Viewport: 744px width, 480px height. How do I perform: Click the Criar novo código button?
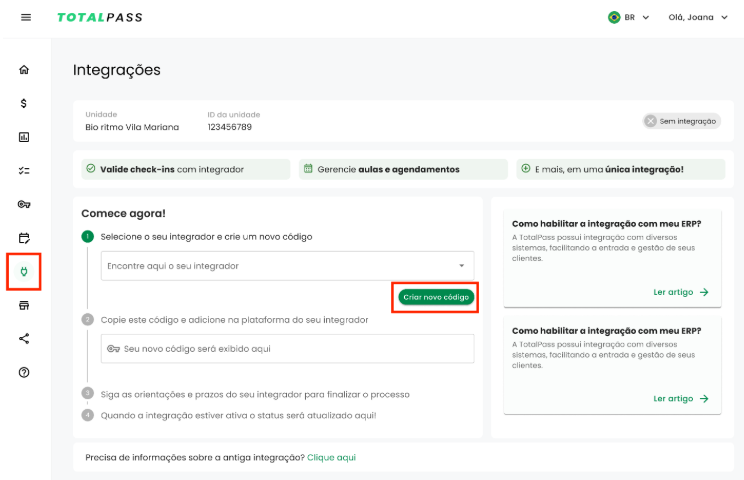[436, 297]
